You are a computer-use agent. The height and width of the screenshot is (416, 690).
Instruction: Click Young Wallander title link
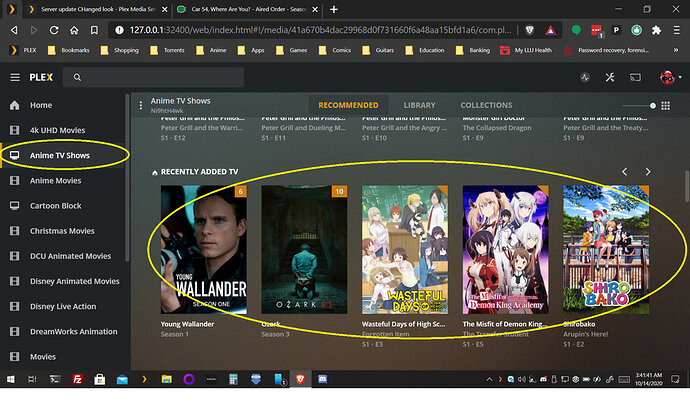coord(187,324)
